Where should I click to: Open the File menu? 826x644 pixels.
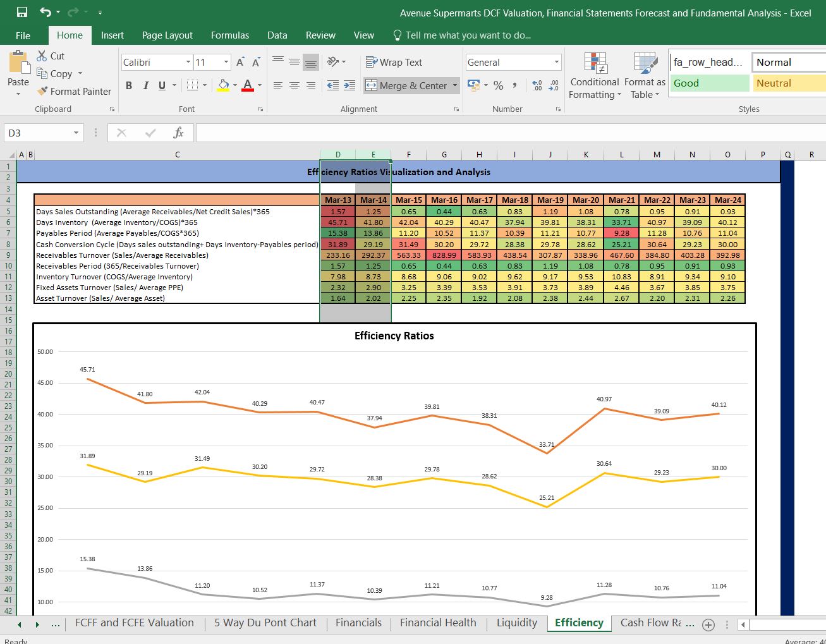pos(23,35)
